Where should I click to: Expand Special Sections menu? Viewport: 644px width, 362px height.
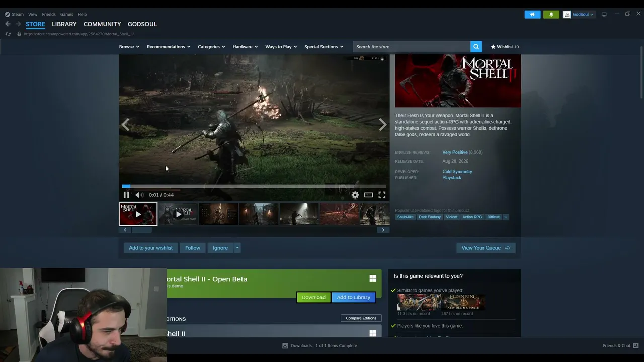[x=324, y=47]
